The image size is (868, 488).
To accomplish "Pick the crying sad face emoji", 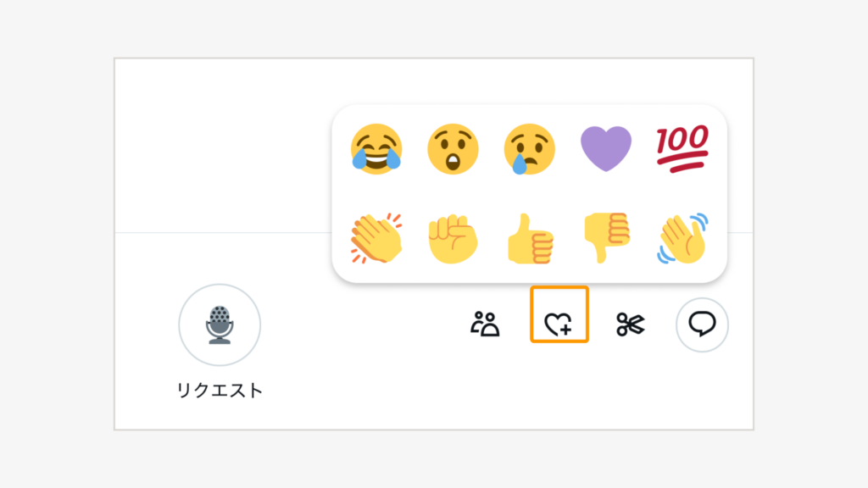I will (530, 148).
